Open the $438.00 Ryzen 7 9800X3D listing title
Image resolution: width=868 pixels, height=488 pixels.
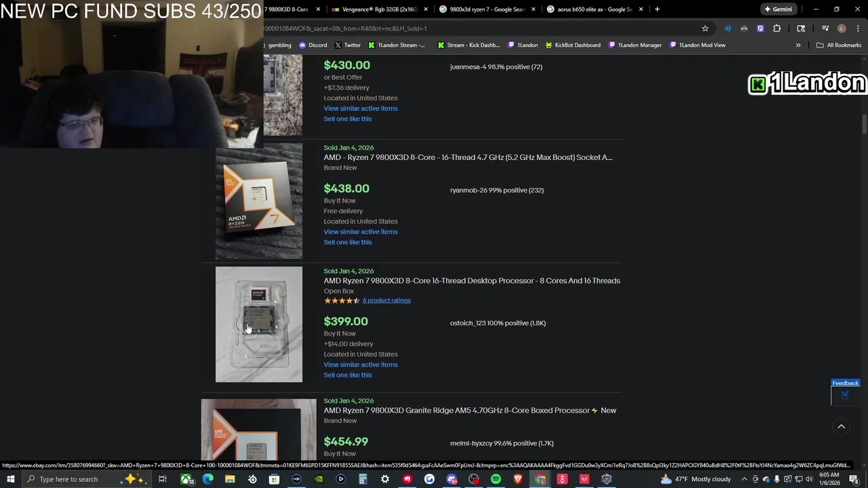pos(468,157)
